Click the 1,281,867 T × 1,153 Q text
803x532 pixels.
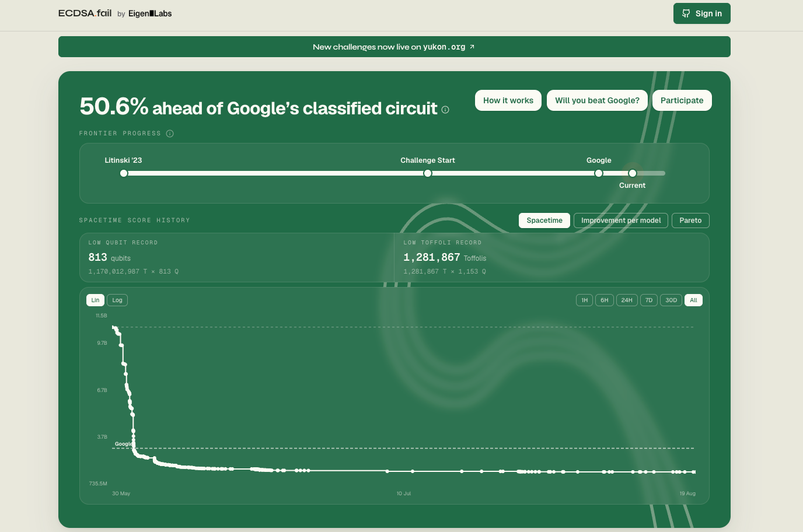tap(445, 272)
